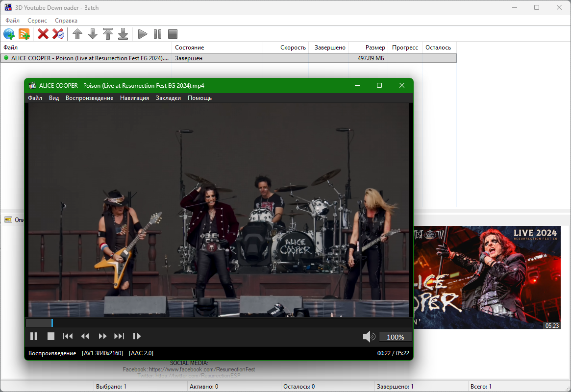
Task: Click the description panel icon
Action: tap(8, 220)
